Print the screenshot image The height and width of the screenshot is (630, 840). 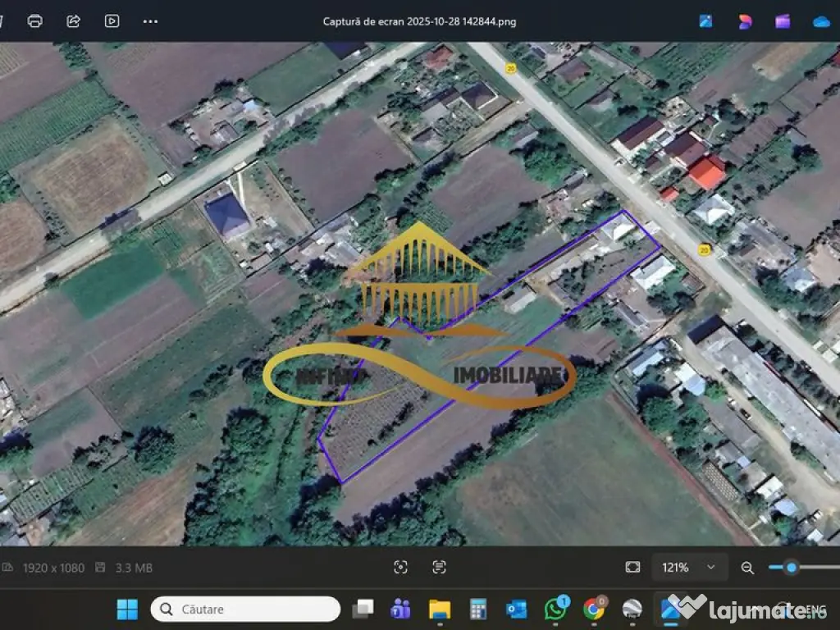coord(34,21)
